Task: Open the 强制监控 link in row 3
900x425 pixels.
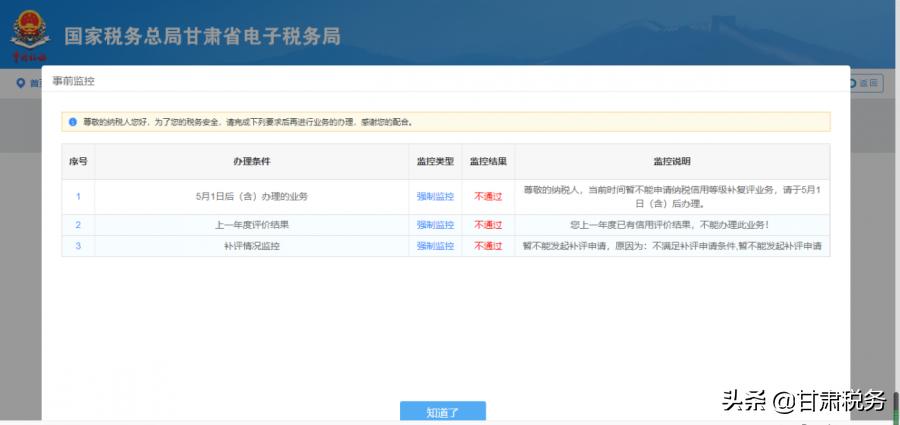Action: coord(435,246)
